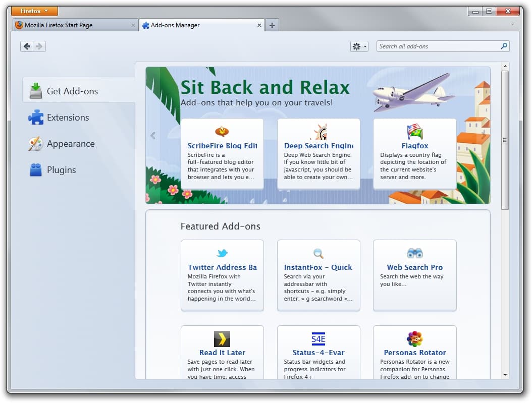This screenshot has height=403, width=532.
Task: Focus the Search all add-ons field
Action: [437, 46]
